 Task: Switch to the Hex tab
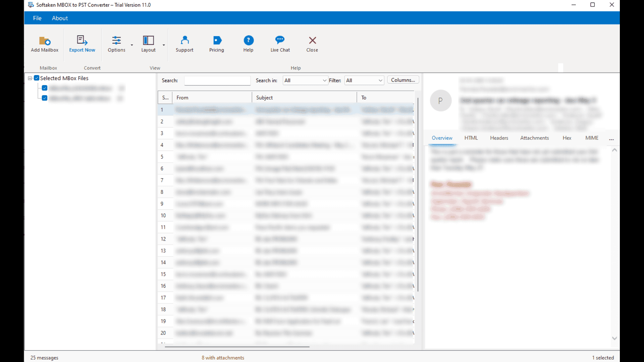[x=567, y=138]
